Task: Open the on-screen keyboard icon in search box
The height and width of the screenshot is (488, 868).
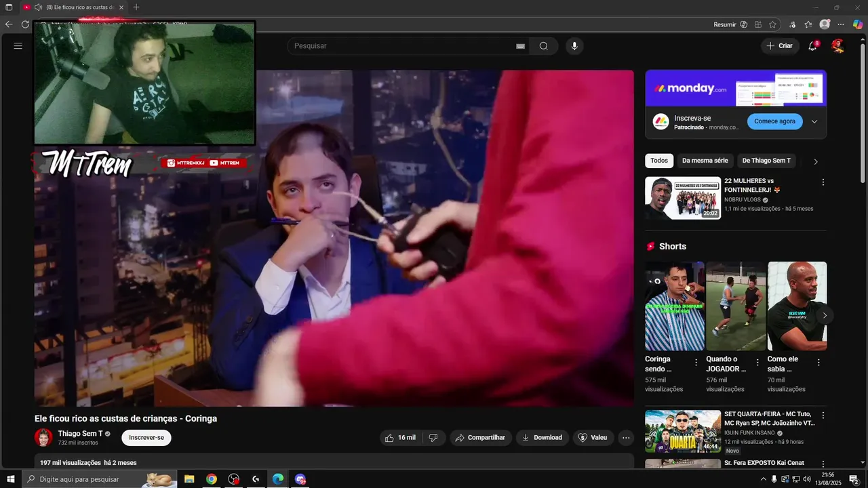Action: 520,46
